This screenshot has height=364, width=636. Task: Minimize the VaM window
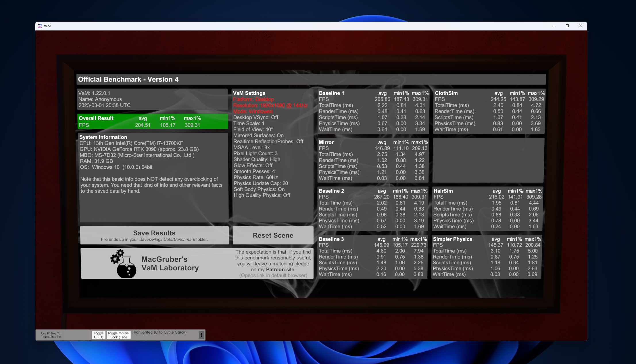(554, 26)
